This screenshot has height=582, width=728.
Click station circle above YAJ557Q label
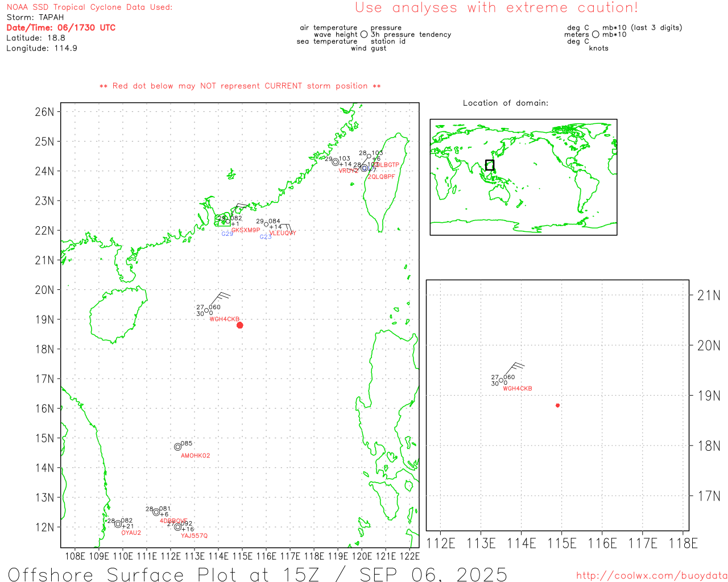pos(177,527)
